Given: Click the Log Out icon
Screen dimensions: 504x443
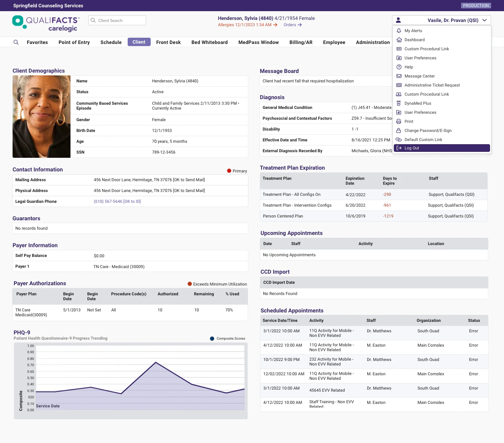Looking at the screenshot, I should [399, 148].
